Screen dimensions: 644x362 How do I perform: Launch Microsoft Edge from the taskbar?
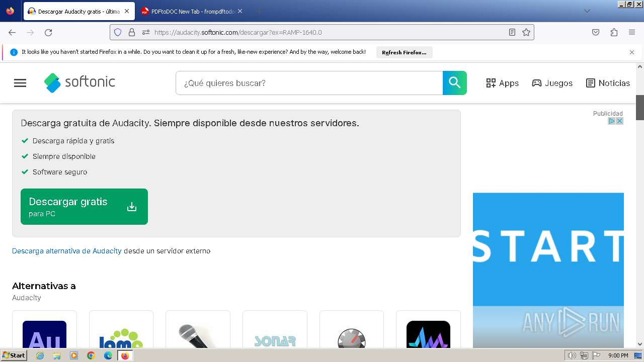[108, 355]
